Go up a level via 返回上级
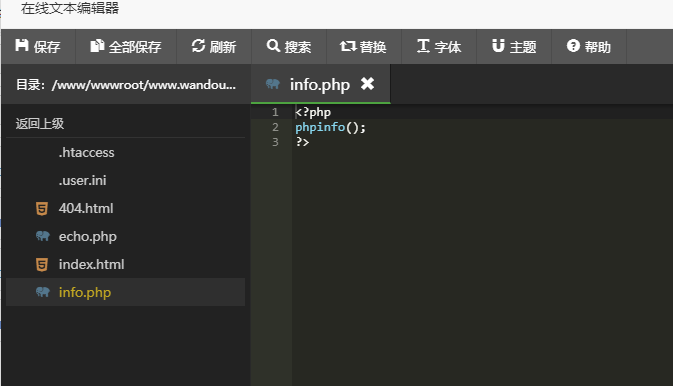Image resolution: width=673 pixels, height=386 pixels. pyautogui.click(x=40, y=124)
